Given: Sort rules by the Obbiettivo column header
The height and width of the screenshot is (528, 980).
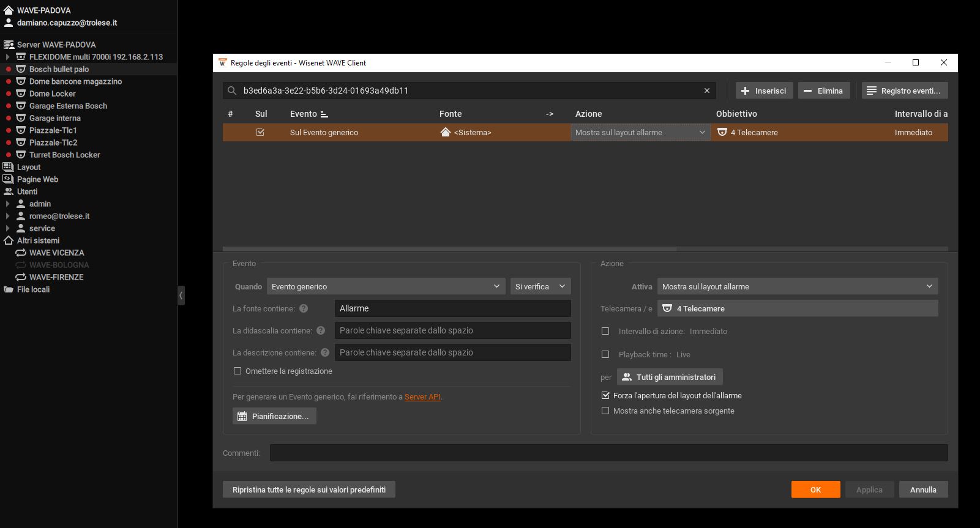Looking at the screenshot, I should (736, 114).
